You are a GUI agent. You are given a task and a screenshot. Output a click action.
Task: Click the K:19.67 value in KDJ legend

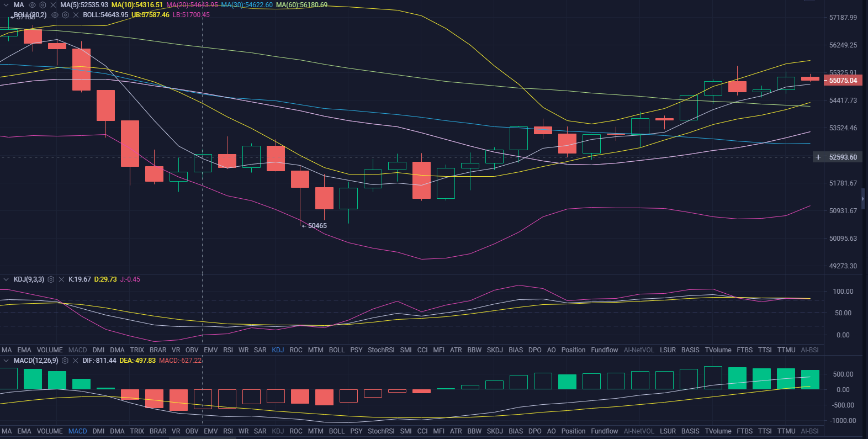[x=80, y=279]
